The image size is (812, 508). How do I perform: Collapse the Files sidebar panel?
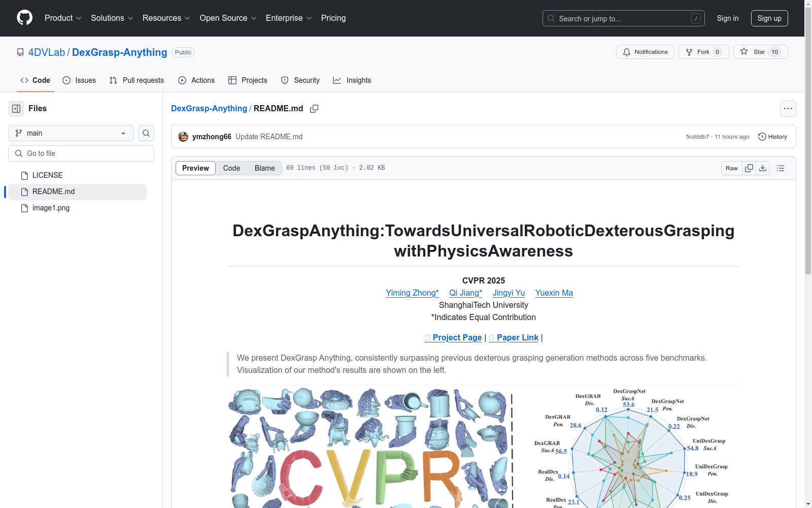coord(16,108)
